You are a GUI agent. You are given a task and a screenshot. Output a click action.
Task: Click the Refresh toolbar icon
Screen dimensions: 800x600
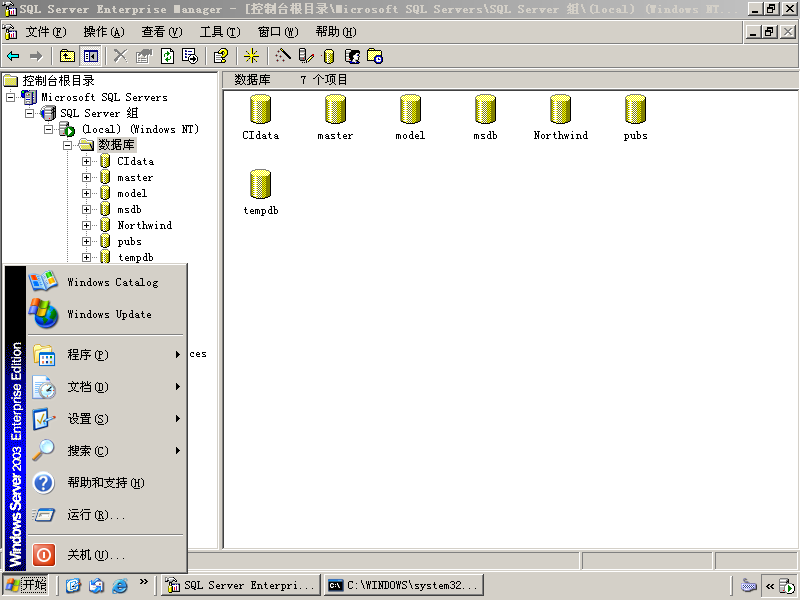pos(167,56)
